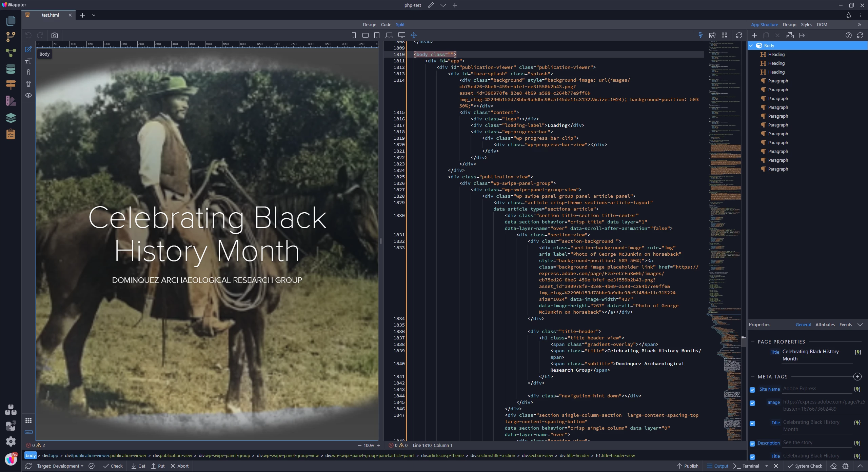This screenshot has height=472, width=868.
Task: Select the div#app breadcrumb item
Action: (50, 455)
